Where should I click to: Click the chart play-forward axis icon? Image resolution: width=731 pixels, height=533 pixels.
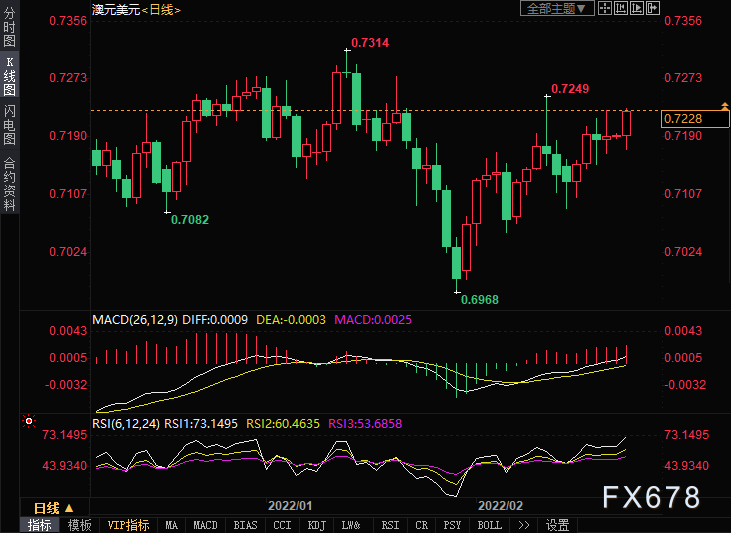[x=636, y=8]
